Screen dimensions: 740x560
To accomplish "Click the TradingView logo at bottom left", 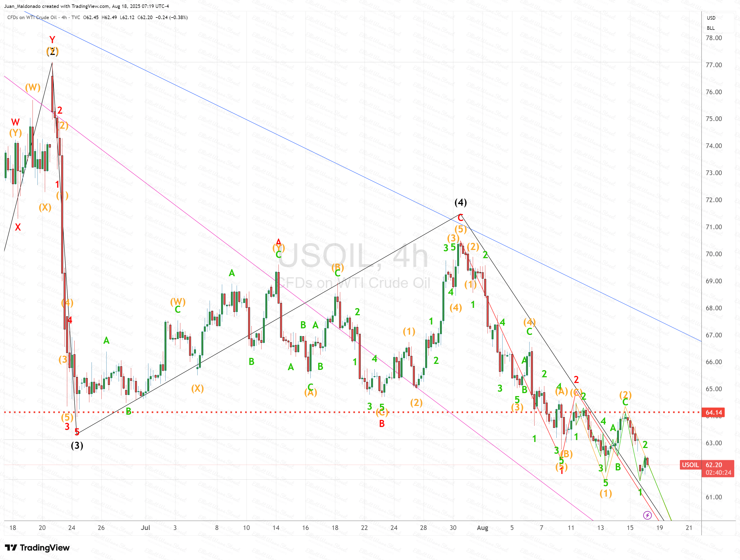I will tap(37, 547).
